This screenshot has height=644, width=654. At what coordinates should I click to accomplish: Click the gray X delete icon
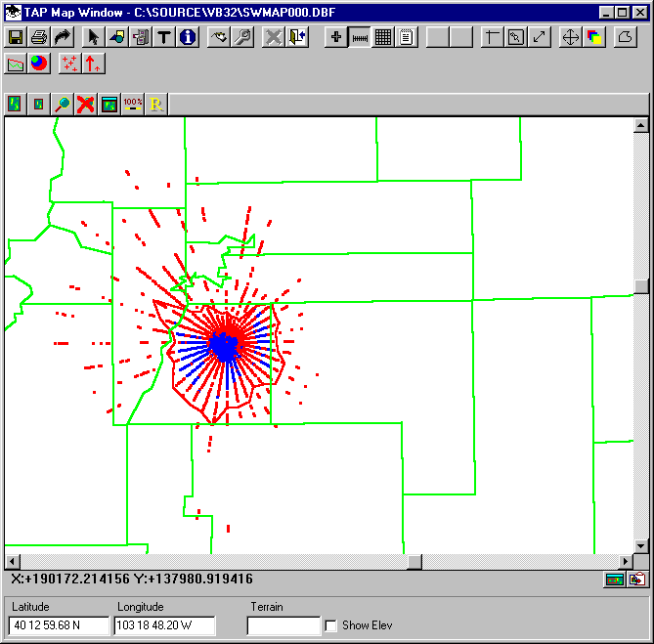(x=273, y=37)
